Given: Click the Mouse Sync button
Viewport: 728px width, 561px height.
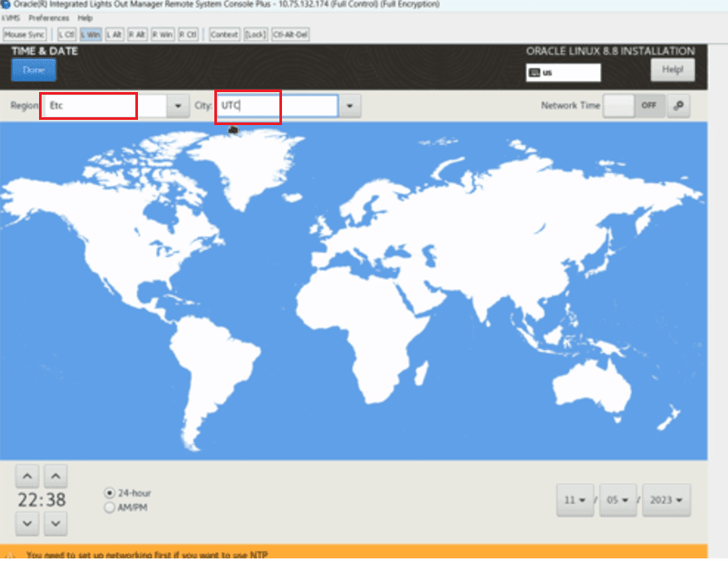Looking at the screenshot, I should tap(24, 35).
